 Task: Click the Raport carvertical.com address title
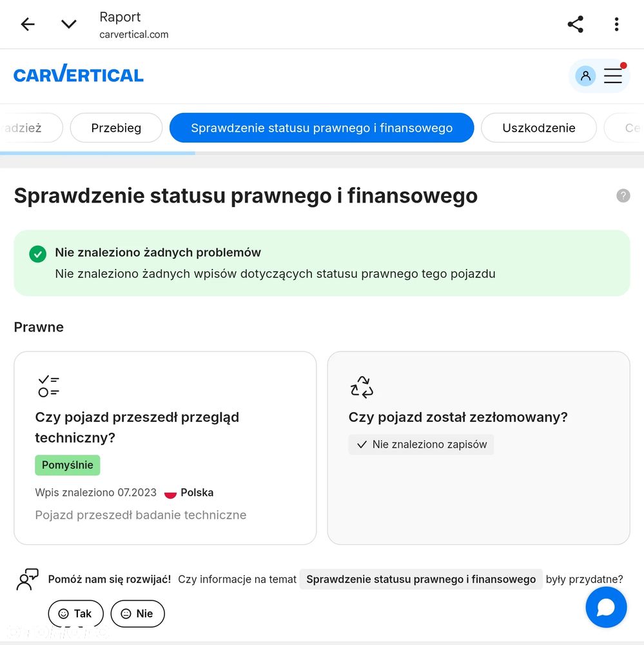pyautogui.click(x=133, y=25)
